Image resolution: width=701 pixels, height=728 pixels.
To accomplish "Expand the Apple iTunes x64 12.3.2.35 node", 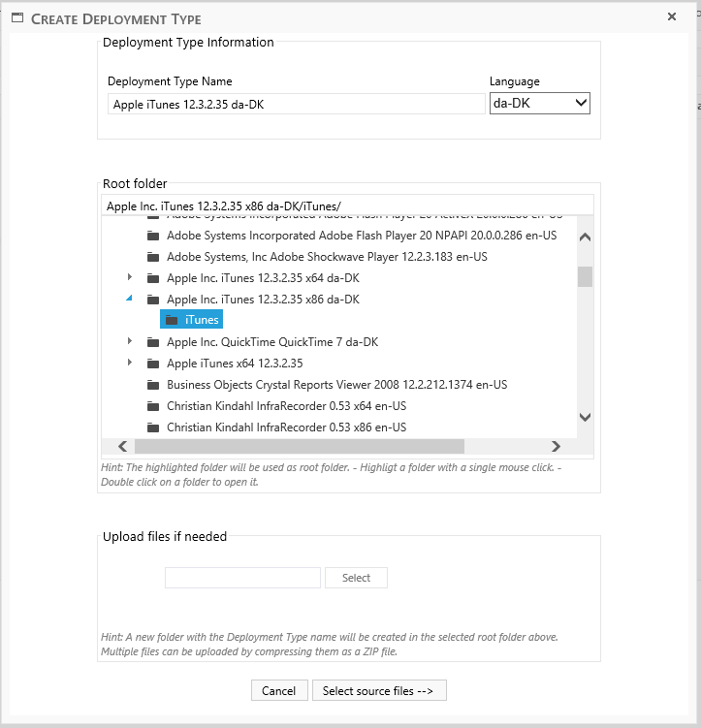I will click(130, 364).
